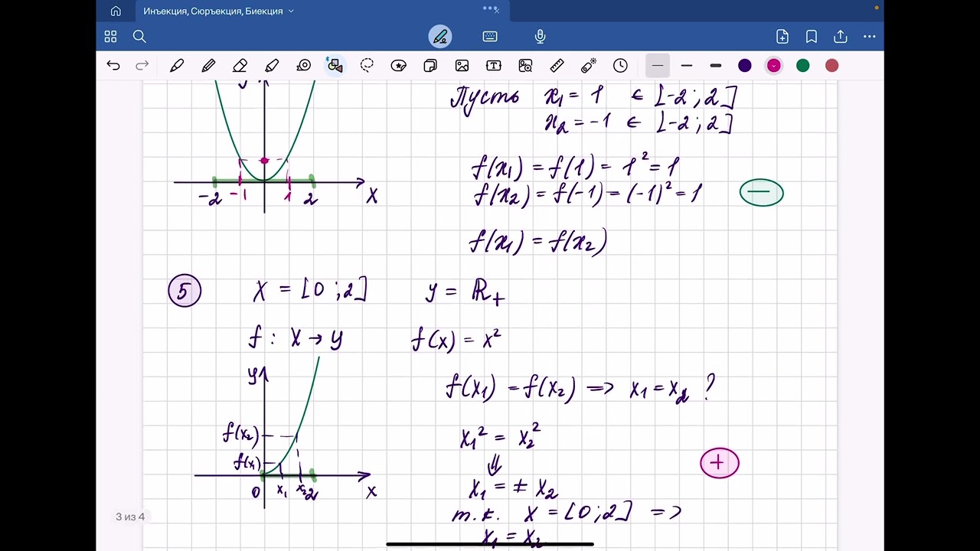Expand the document title dropdown chevron
Image resolution: width=980 pixels, height=551 pixels.
[x=291, y=11]
